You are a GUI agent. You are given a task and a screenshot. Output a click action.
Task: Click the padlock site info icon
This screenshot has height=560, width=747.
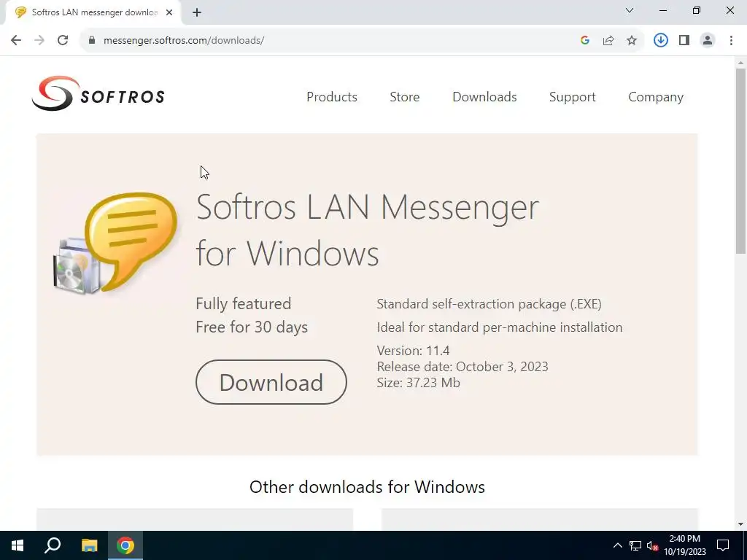coord(92,41)
